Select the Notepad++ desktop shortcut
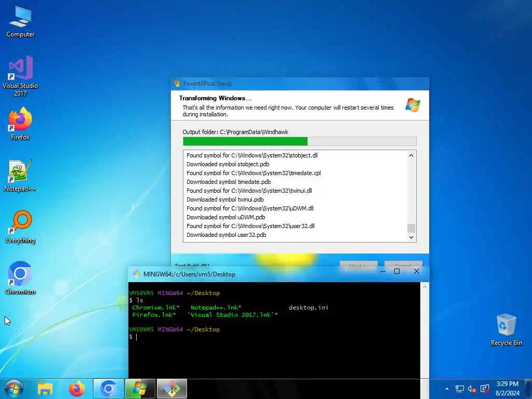 [20, 176]
